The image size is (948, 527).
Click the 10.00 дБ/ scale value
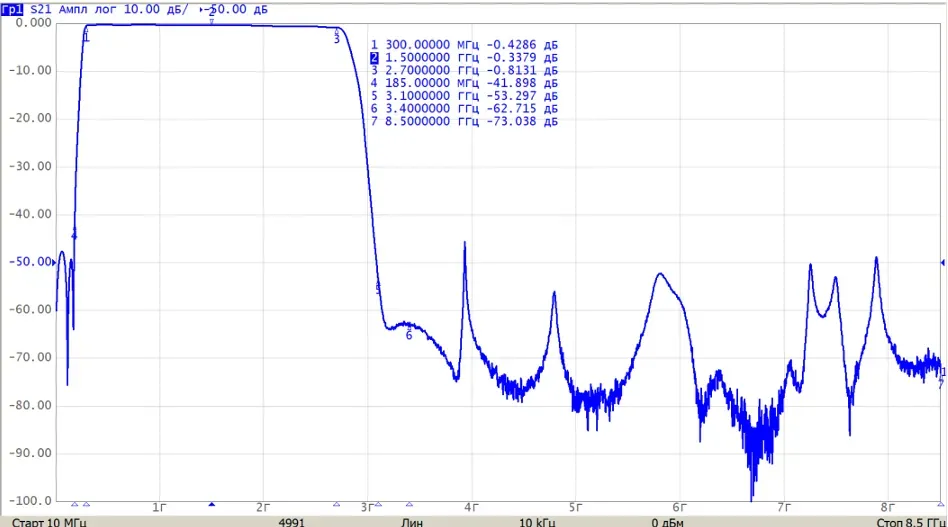click(x=156, y=9)
